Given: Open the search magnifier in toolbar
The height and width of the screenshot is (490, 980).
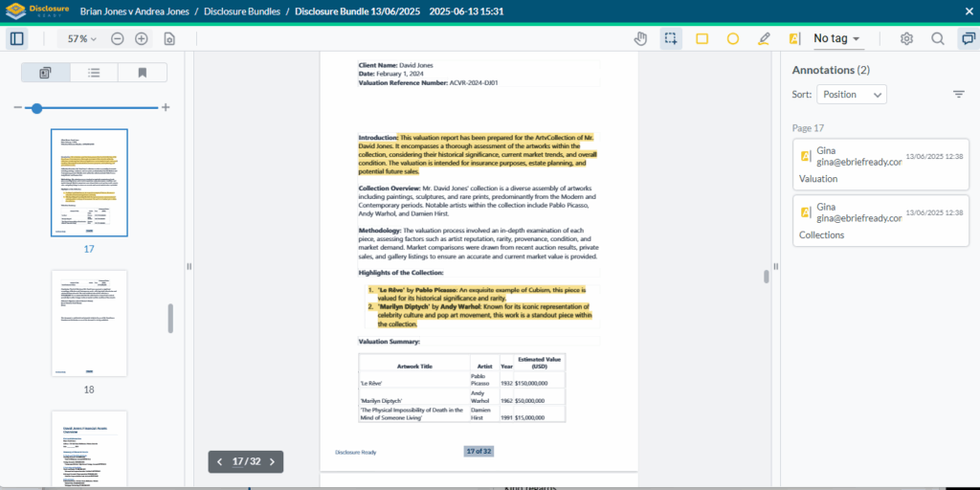Looking at the screenshot, I should click(x=937, y=39).
